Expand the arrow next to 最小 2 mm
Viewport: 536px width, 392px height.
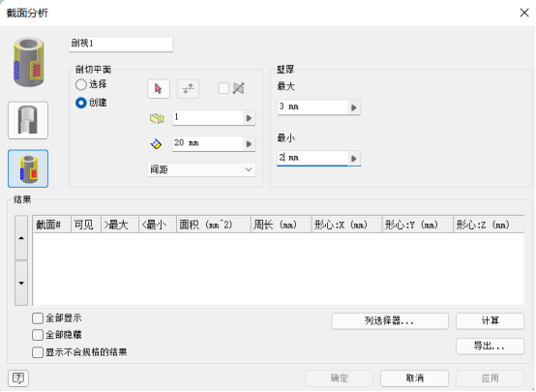pyautogui.click(x=354, y=159)
